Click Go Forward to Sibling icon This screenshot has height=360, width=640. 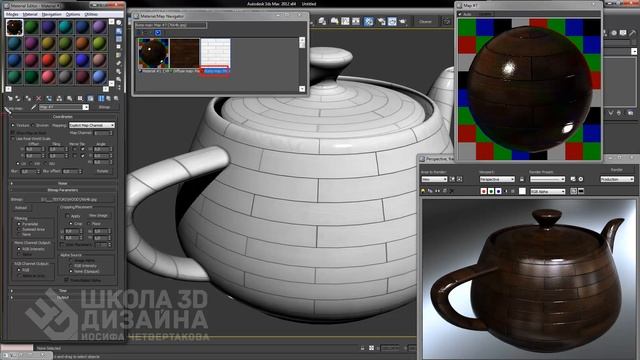pyautogui.click(x=116, y=98)
